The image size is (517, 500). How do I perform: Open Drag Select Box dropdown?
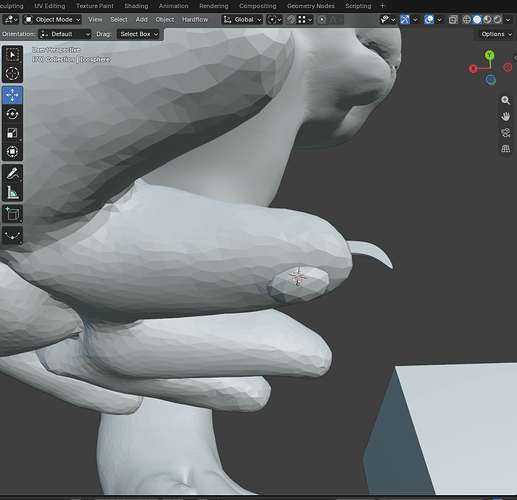(x=138, y=34)
